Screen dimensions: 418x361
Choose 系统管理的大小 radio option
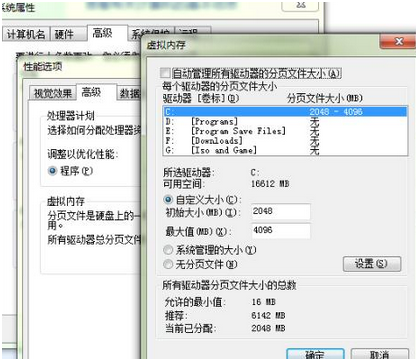point(168,250)
